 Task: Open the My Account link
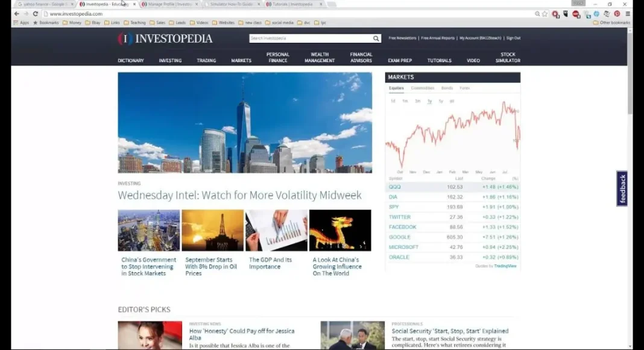tap(480, 38)
